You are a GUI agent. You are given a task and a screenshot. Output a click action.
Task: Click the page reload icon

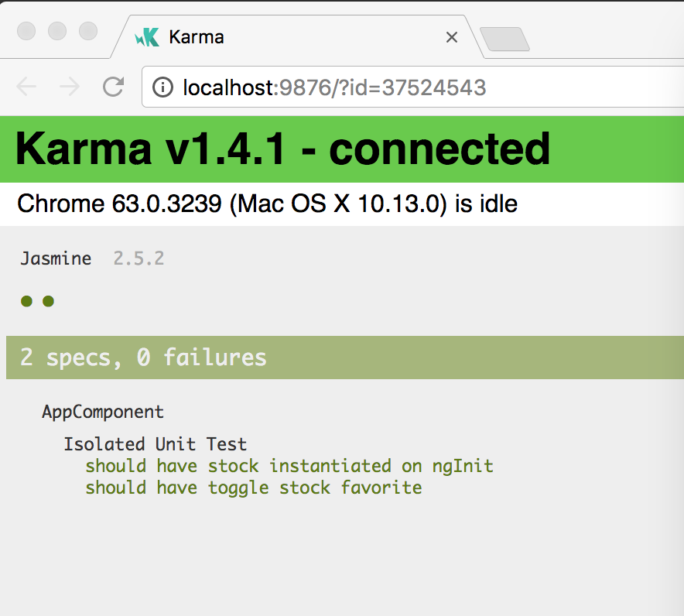112,87
